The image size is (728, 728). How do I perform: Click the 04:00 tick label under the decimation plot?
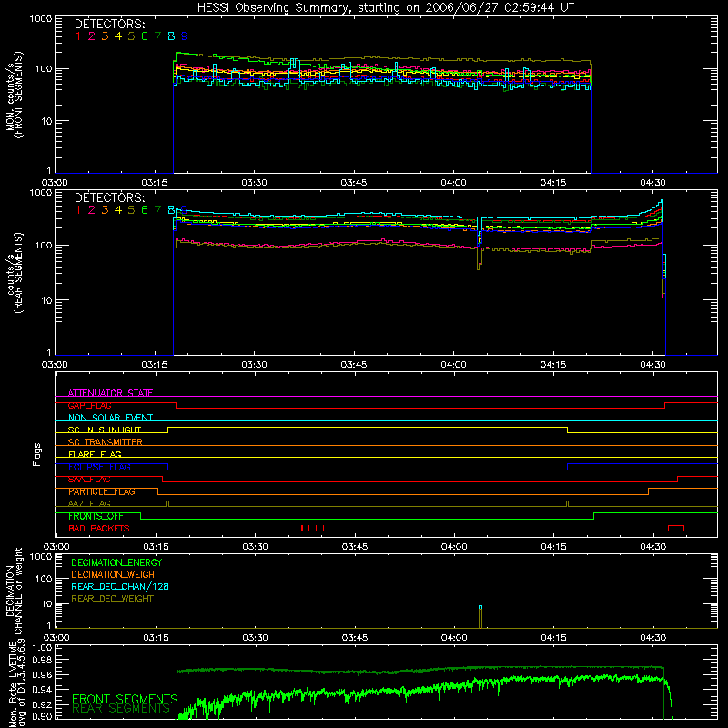coord(453,638)
